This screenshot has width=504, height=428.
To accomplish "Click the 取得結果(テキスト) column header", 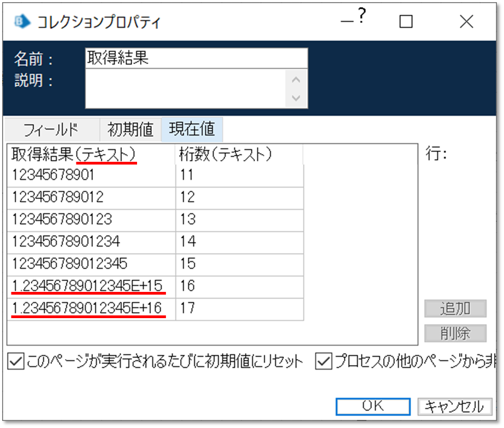I will tap(91, 154).
